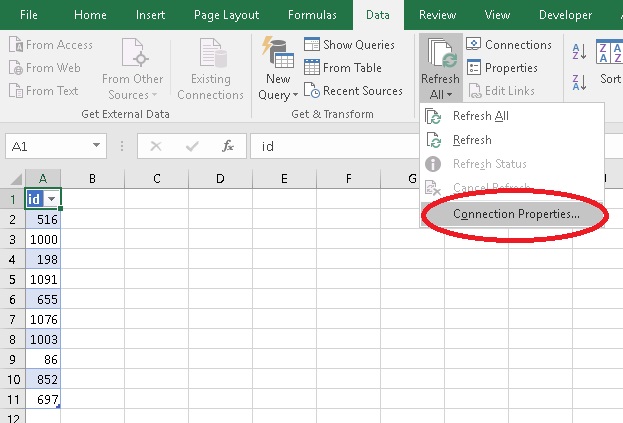623x423 pixels.
Task: Click the From Text icon
Action: click(16, 91)
